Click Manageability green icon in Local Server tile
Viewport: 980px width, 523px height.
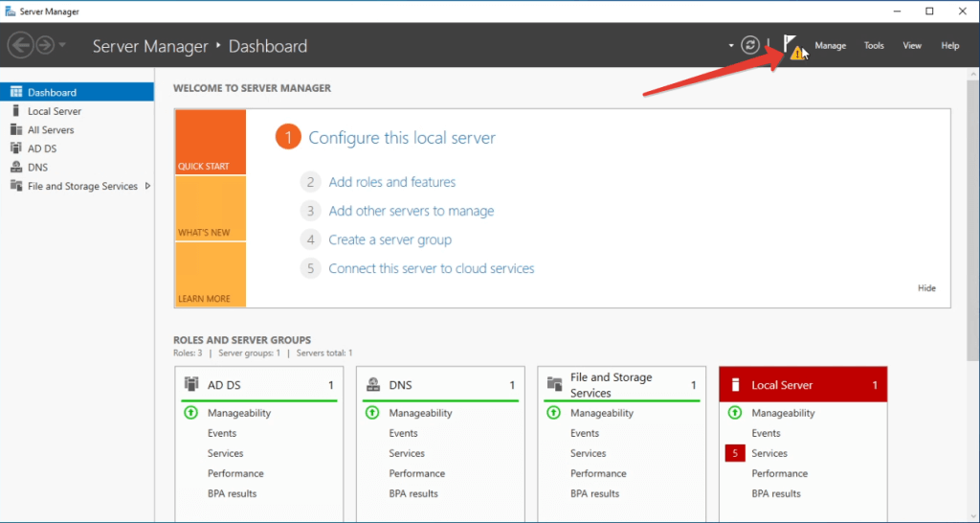pyautogui.click(x=735, y=413)
